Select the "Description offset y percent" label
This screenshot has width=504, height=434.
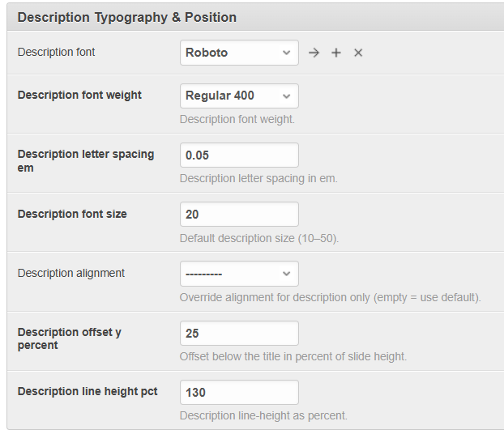69,338
